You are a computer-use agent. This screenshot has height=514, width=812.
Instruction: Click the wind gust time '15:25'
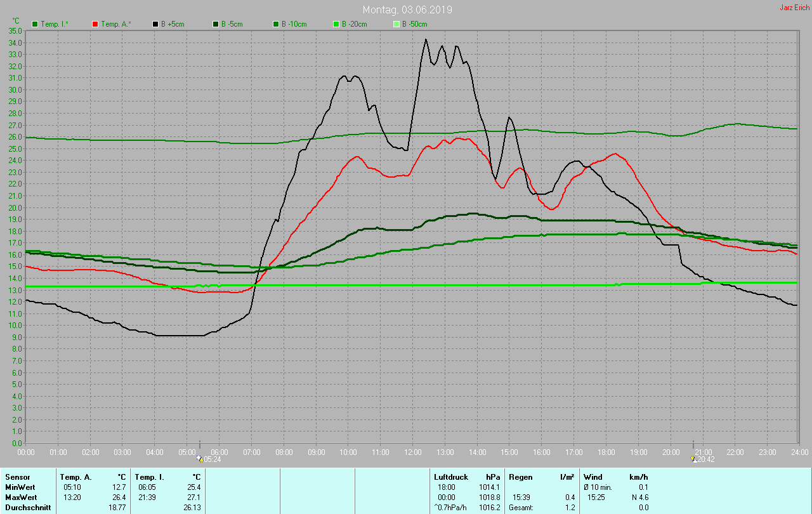[x=596, y=497]
